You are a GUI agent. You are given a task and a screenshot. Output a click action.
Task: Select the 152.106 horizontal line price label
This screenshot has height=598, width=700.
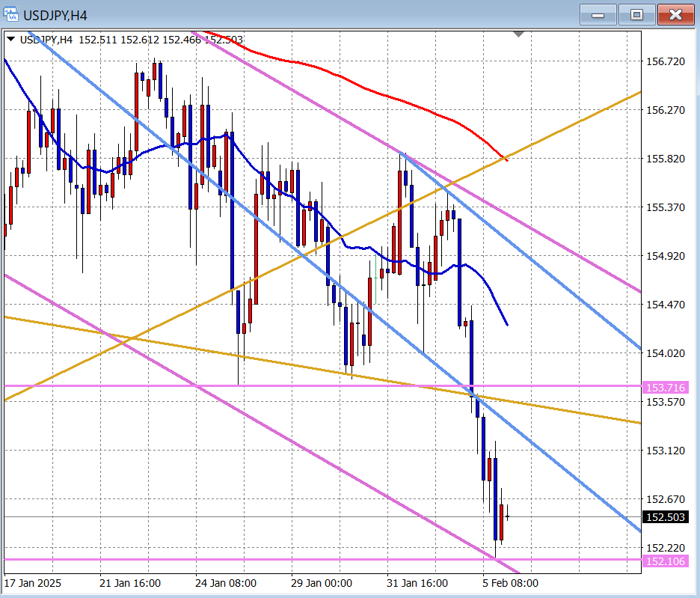(x=665, y=561)
